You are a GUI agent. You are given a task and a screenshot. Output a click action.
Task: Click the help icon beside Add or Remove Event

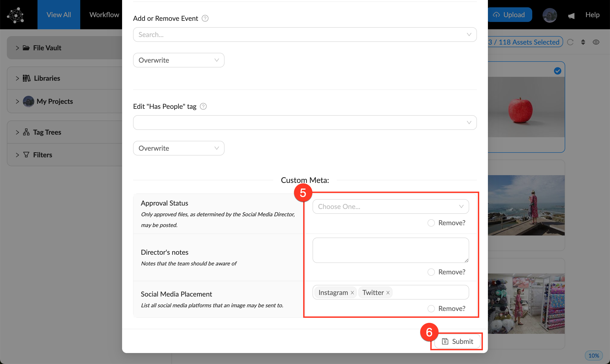[x=205, y=18]
